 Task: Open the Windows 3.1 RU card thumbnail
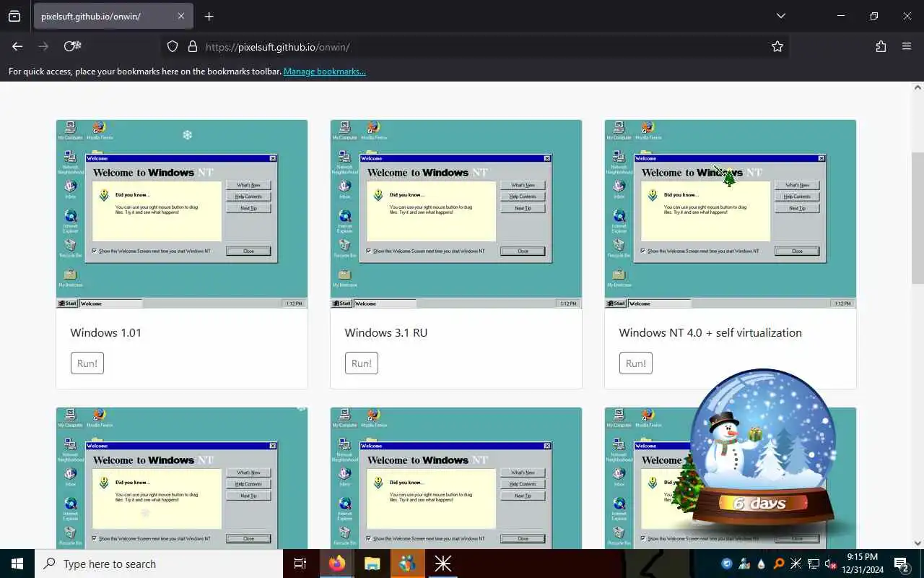click(x=456, y=214)
